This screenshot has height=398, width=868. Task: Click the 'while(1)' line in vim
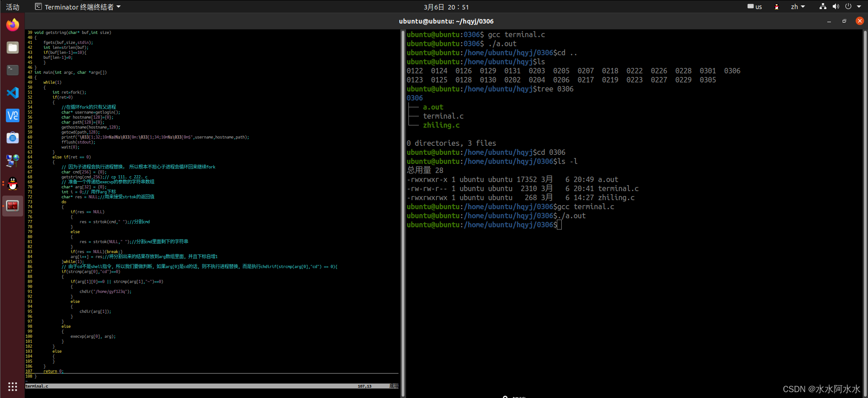pos(52,82)
